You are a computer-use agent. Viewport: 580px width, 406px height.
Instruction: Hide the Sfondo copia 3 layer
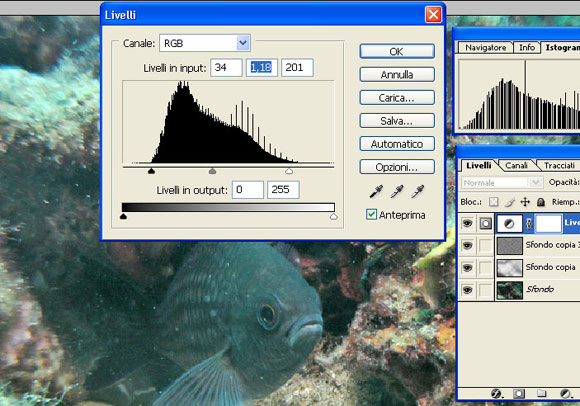[x=467, y=246]
